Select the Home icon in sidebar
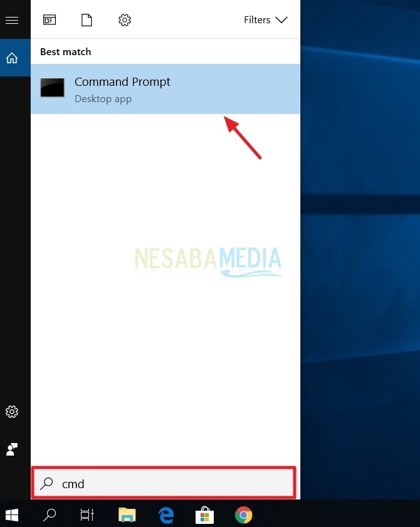Screen dimensions: 420x527 [11, 58]
